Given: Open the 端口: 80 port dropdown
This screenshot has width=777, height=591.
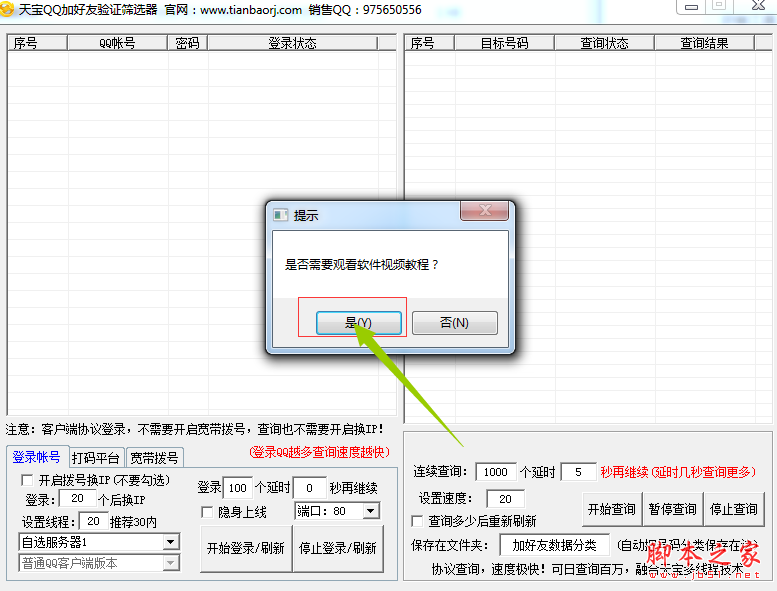Looking at the screenshot, I should click(x=371, y=511).
